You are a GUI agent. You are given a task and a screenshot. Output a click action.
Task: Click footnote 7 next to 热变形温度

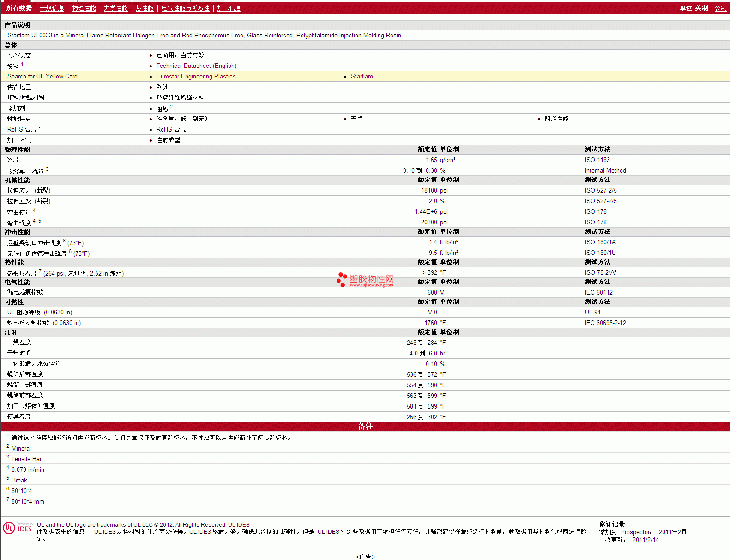[x=40, y=271]
